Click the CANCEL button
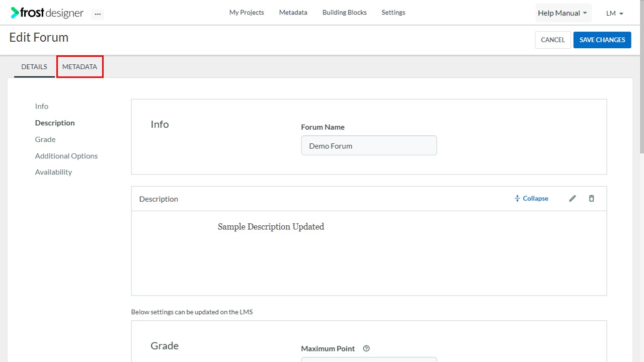 [x=553, y=40]
